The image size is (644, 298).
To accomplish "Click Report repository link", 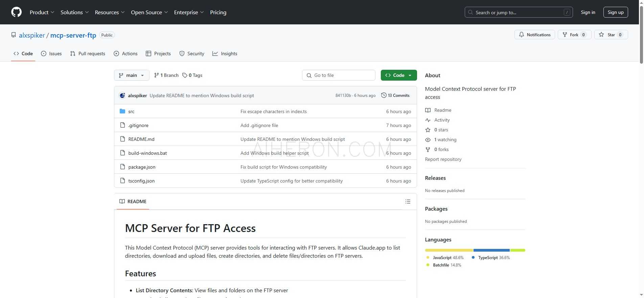I will [x=443, y=159].
